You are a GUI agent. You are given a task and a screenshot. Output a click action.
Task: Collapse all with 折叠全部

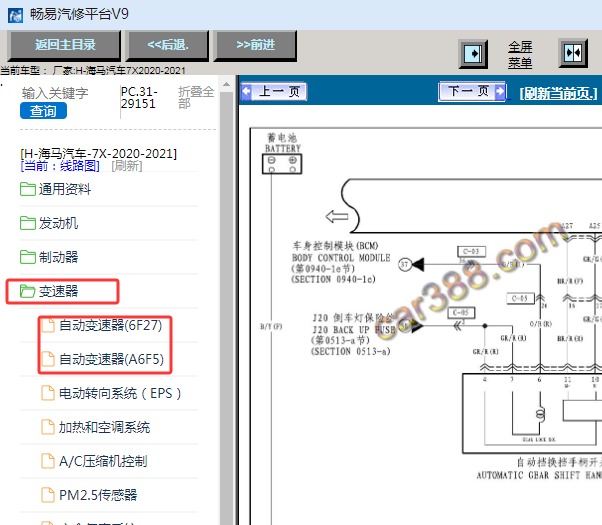pos(196,98)
